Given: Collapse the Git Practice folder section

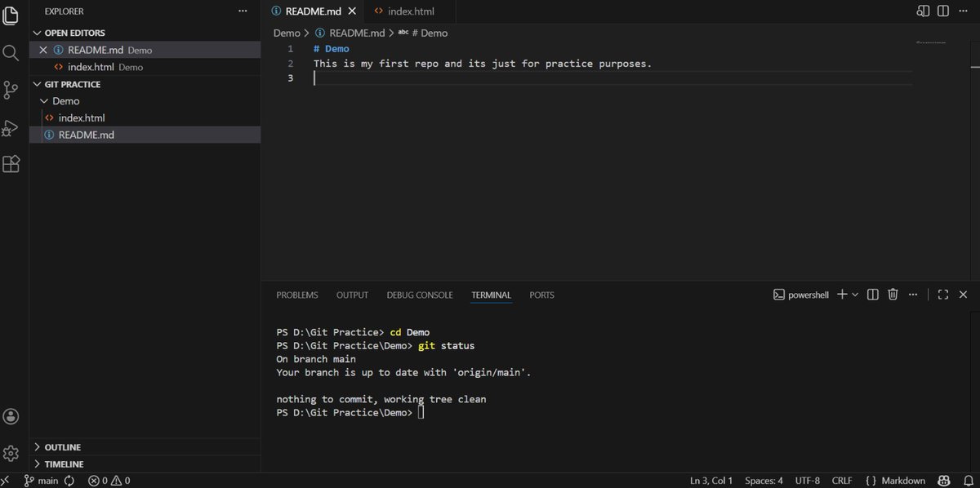Looking at the screenshot, I should pos(73,84).
